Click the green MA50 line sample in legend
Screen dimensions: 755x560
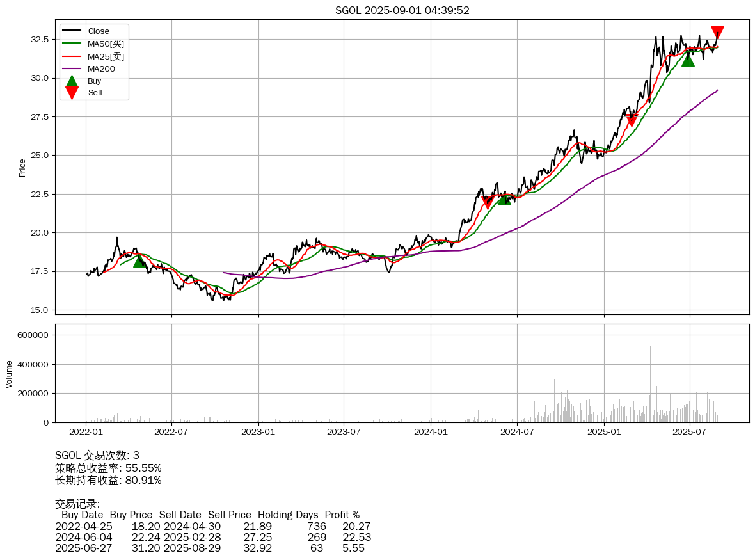(x=72, y=44)
